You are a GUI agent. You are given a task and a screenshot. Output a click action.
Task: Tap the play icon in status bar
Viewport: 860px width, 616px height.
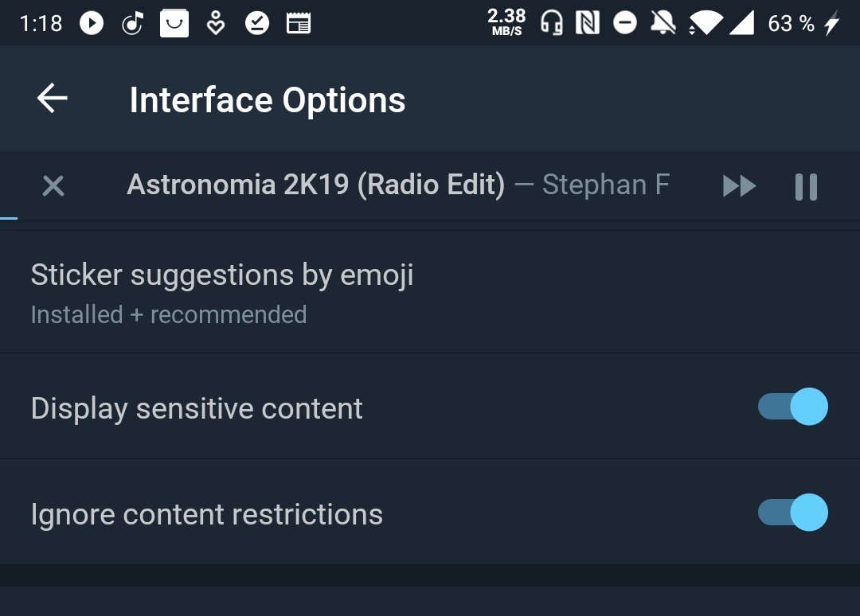[x=92, y=24]
